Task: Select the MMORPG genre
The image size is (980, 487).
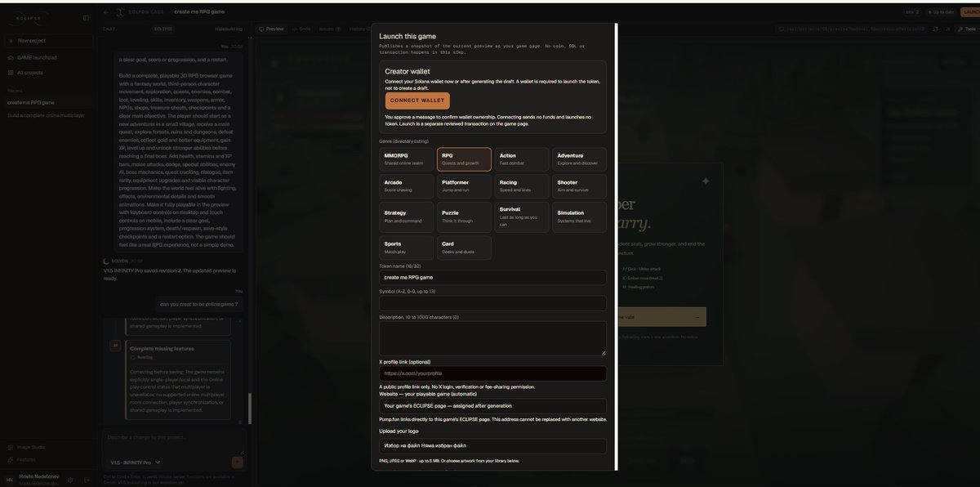Action: click(x=407, y=159)
